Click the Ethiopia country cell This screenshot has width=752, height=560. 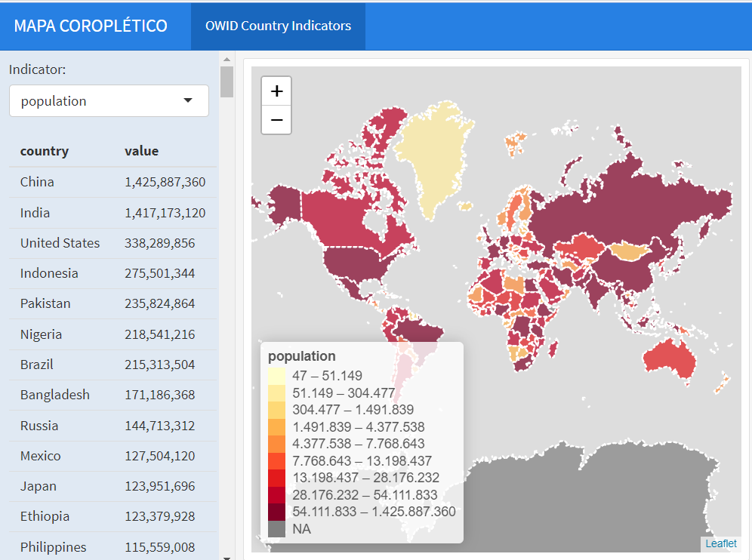click(45, 516)
